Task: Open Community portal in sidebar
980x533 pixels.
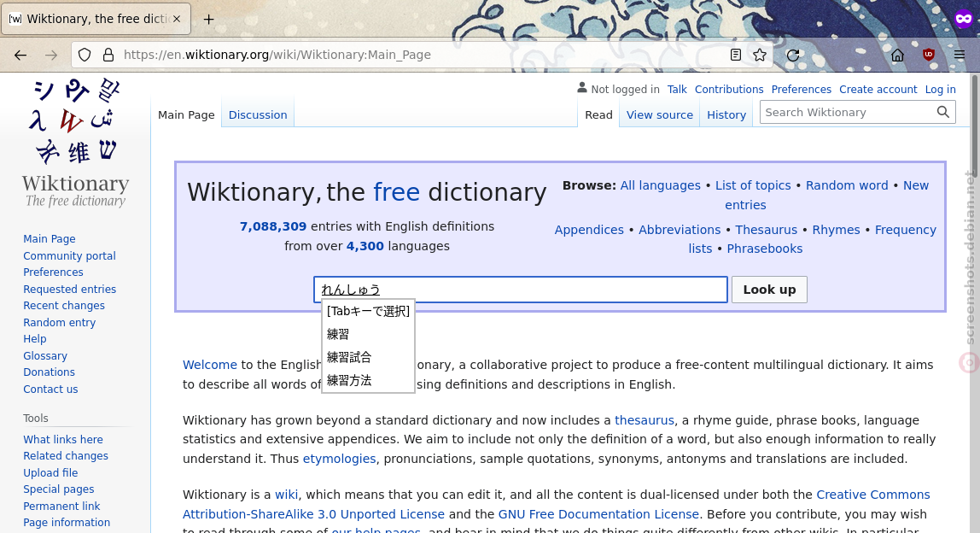Action: [69, 256]
